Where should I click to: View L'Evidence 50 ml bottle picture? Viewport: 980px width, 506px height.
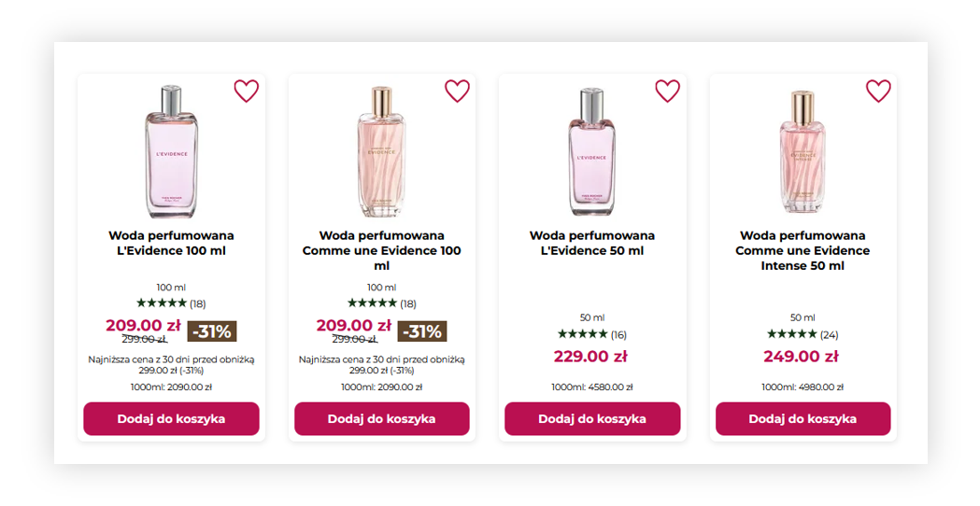tap(592, 152)
